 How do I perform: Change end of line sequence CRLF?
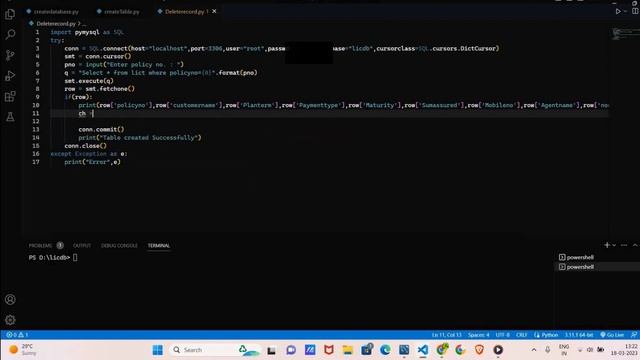pyautogui.click(x=522, y=335)
